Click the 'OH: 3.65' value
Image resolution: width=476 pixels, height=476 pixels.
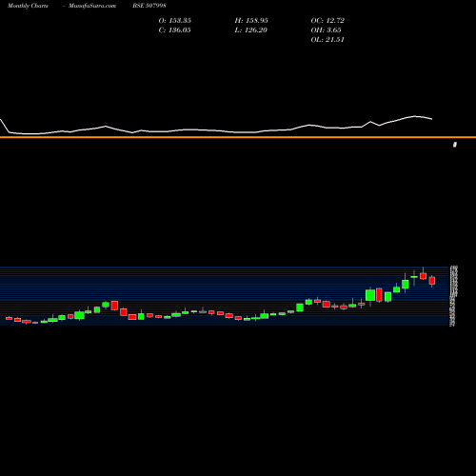[326, 30]
